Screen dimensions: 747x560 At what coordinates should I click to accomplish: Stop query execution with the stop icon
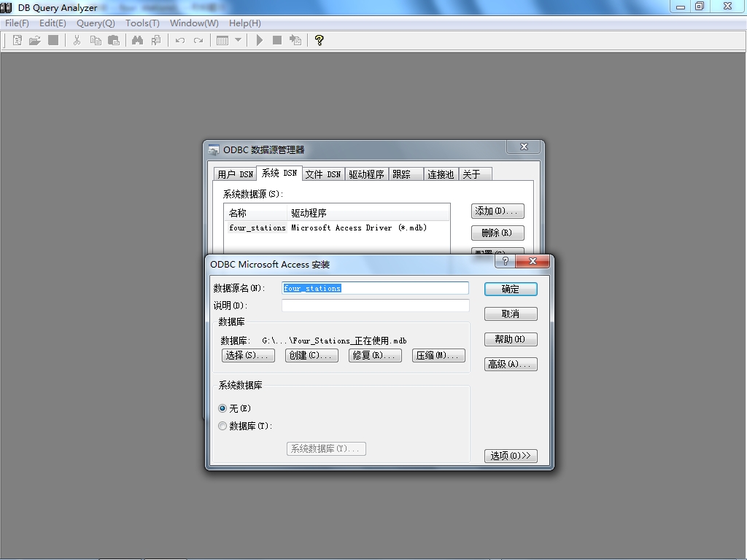(277, 39)
